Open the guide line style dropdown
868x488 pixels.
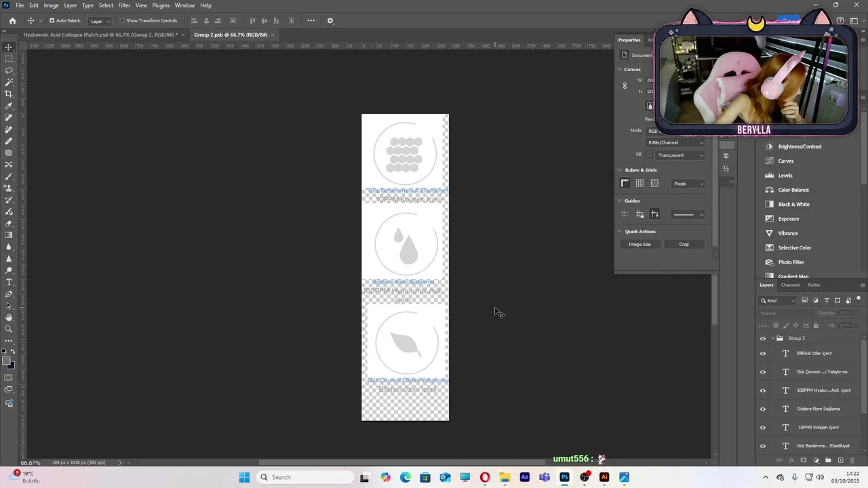(688, 215)
